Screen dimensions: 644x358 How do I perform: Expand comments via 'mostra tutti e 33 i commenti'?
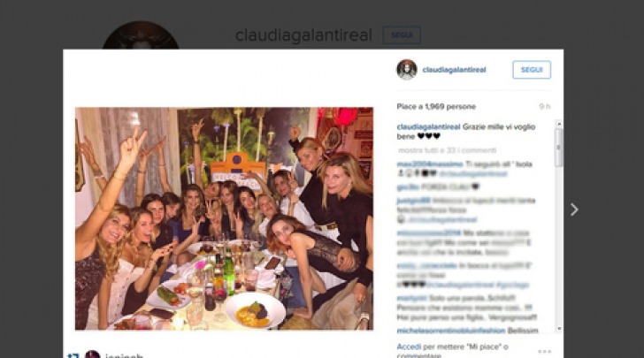447,150
